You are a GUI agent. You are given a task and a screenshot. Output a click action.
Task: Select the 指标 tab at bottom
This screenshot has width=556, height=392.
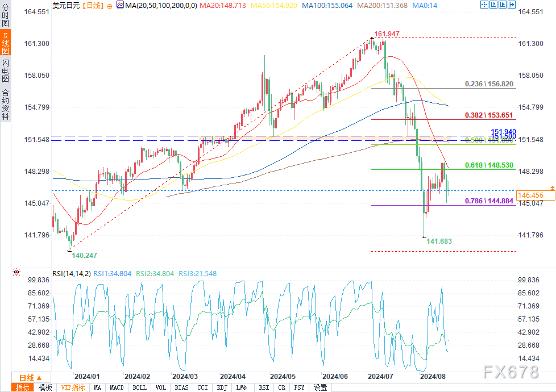[x=23, y=387]
